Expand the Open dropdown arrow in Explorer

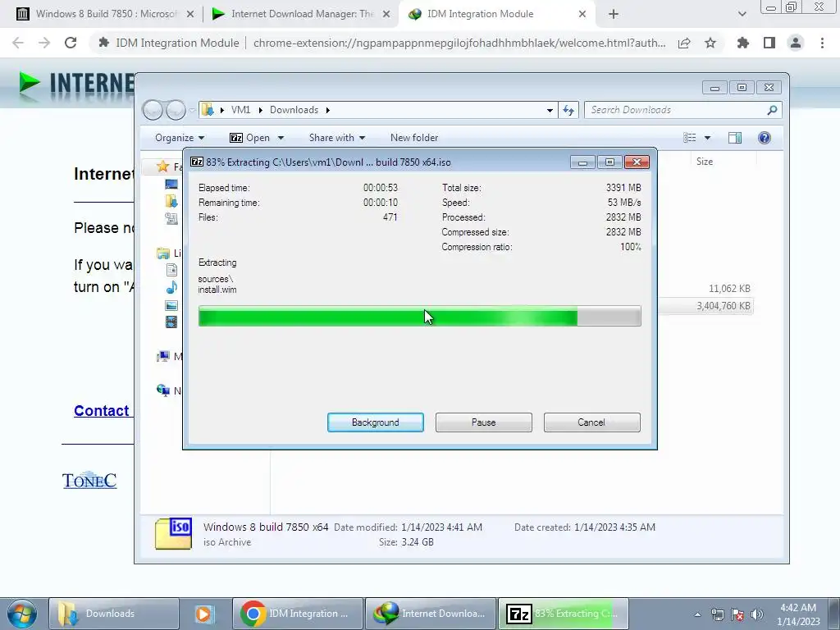[281, 138]
